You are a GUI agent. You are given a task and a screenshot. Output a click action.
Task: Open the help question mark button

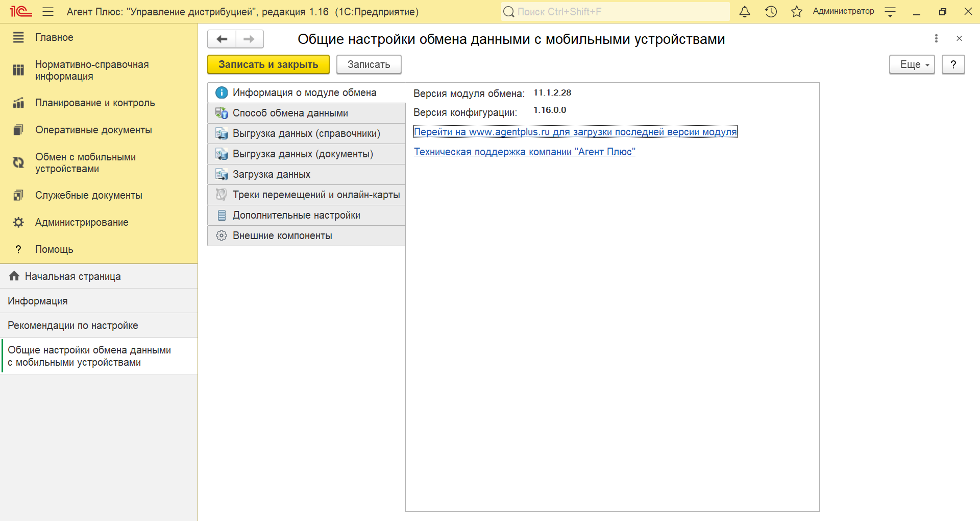[953, 64]
